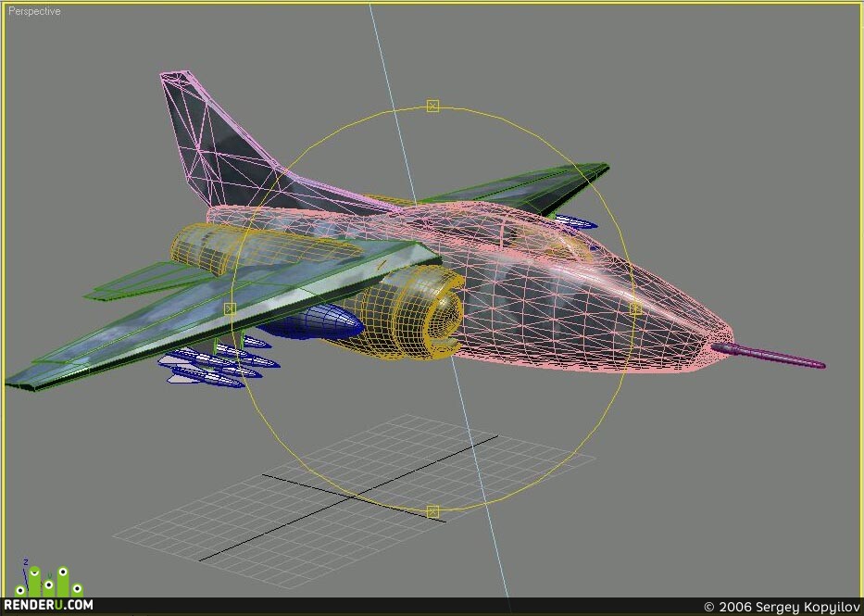Click the top arc rotate handle
The height and width of the screenshot is (616, 864).
[433, 106]
